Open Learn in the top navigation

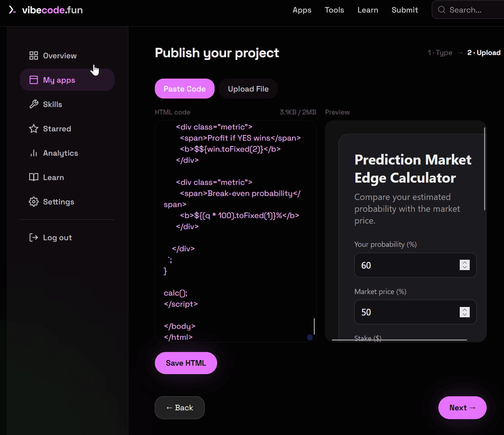tap(368, 10)
